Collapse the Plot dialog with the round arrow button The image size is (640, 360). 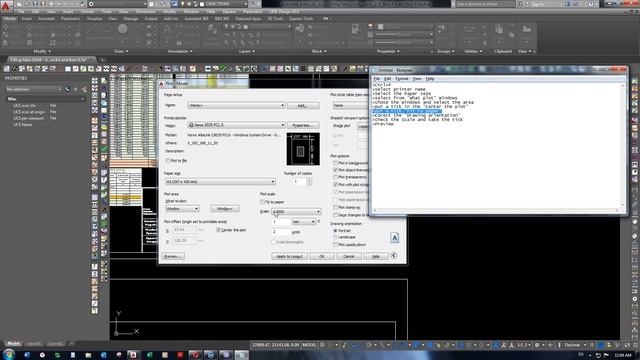click(x=394, y=256)
